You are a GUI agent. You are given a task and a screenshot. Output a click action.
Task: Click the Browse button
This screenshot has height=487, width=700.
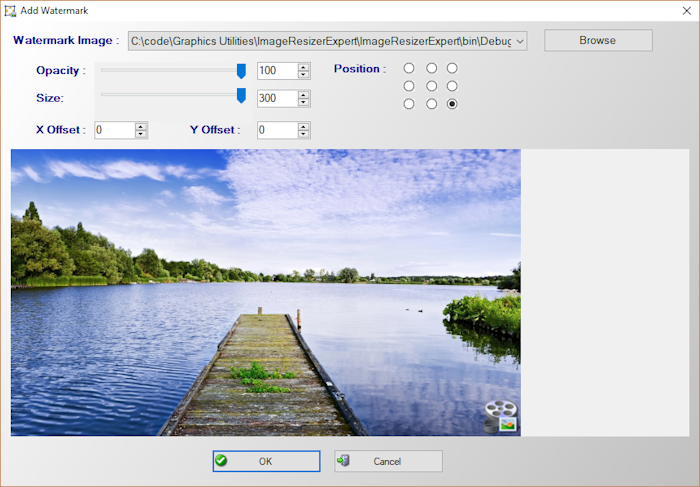coord(598,40)
